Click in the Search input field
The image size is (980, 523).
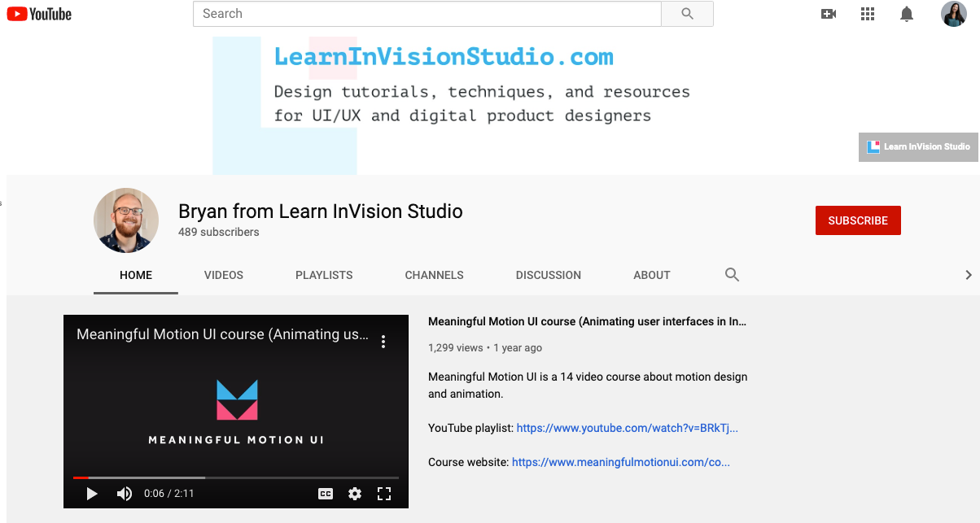(x=427, y=14)
